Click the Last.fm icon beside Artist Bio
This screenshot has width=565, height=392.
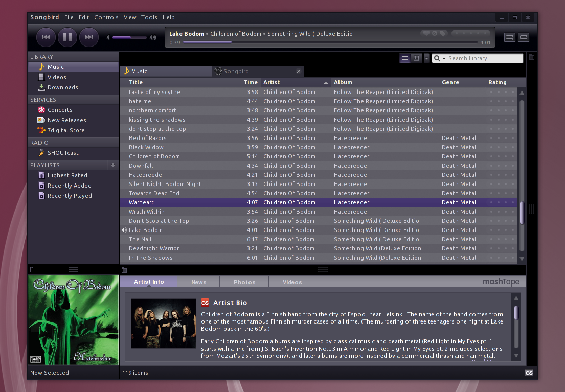[x=205, y=303]
